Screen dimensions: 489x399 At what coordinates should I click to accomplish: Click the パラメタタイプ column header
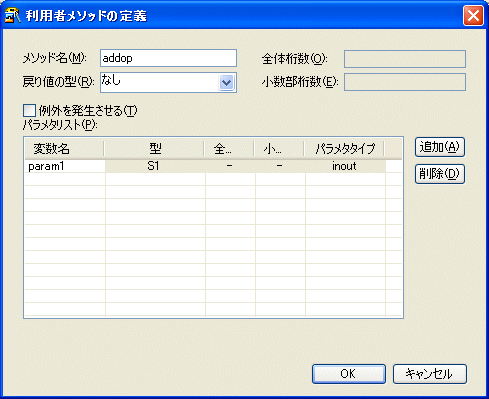click(345, 149)
